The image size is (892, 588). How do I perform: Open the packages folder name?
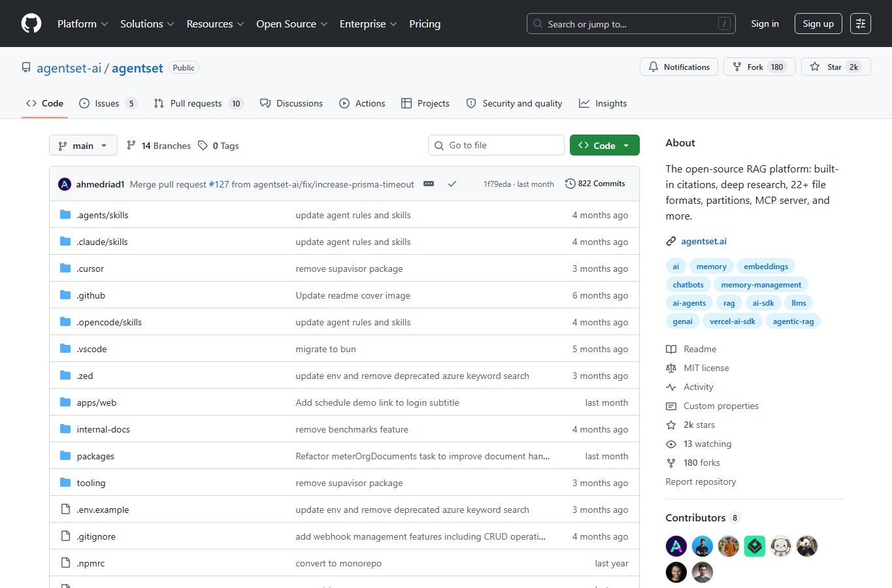pos(95,456)
